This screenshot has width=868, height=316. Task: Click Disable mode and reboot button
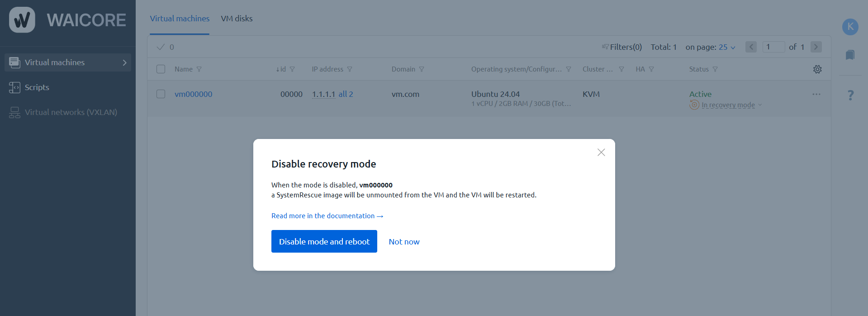point(324,241)
